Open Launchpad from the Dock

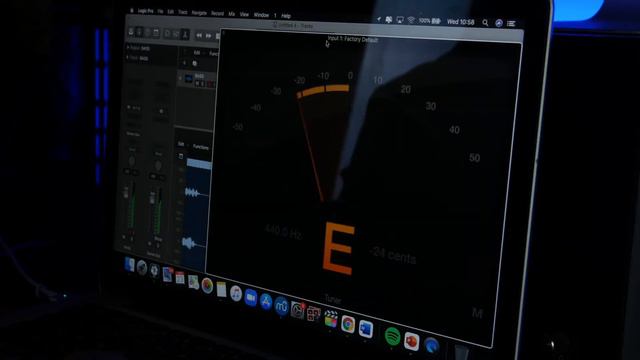pos(142,267)
